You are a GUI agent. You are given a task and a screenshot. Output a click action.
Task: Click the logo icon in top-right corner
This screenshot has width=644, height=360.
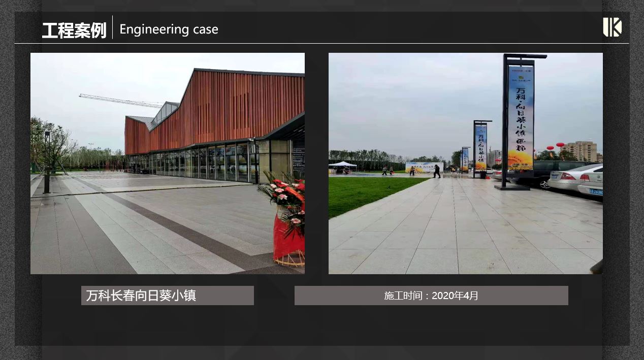tap(612, 27)
